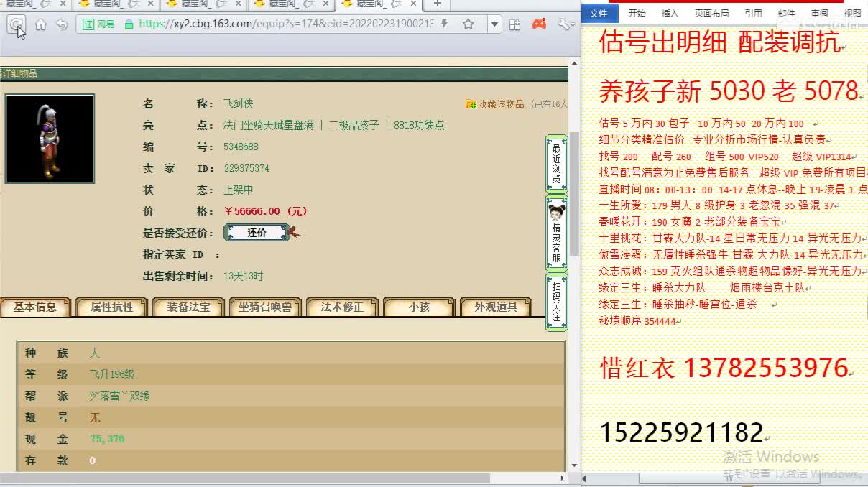Screen dimensions: 868x487
Task: Go to browser home page icon
Action: [41, 24]
